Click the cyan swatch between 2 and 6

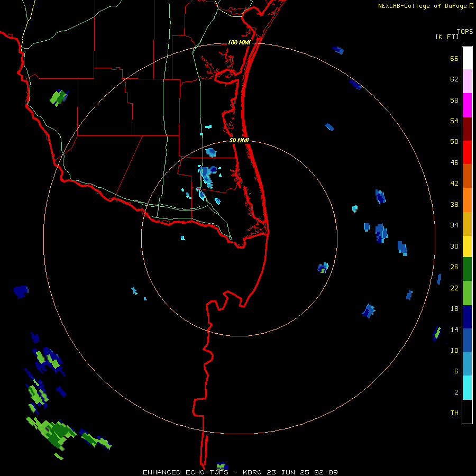pyautogui.click(x=467, y=388)
